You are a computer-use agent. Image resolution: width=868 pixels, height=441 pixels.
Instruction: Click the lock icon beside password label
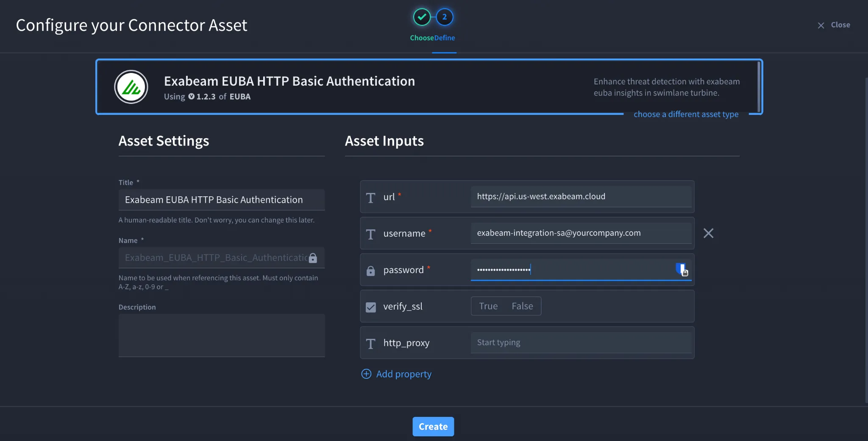pos(370,271)
